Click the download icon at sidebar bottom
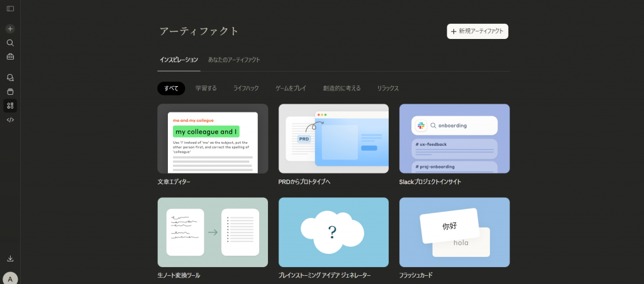The image size is (644, 284). [10, 258]
